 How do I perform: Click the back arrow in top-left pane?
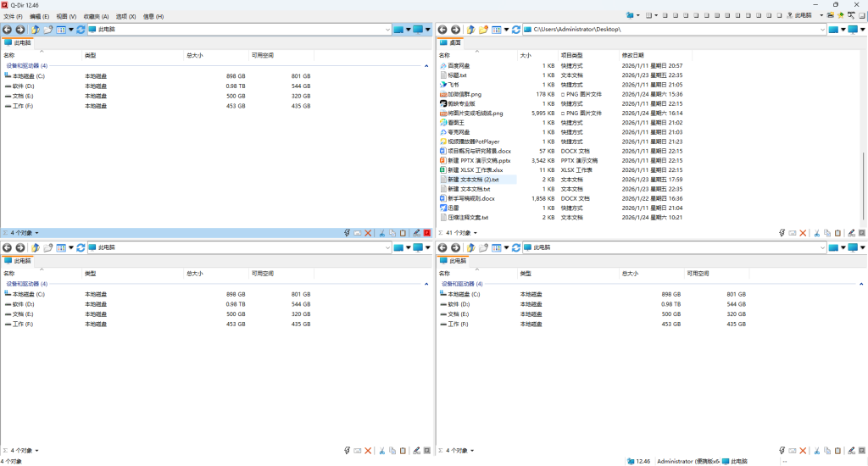(8, 30)
